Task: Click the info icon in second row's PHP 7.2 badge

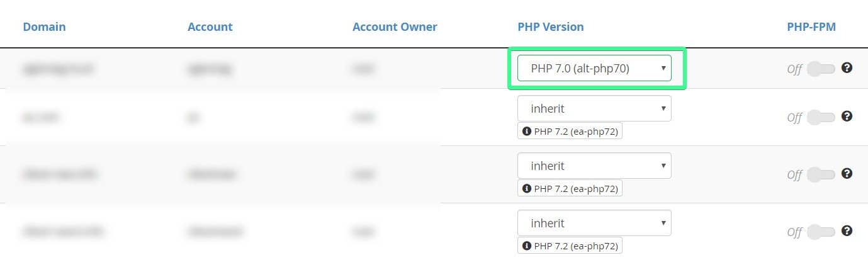Action: click(527, 132)
